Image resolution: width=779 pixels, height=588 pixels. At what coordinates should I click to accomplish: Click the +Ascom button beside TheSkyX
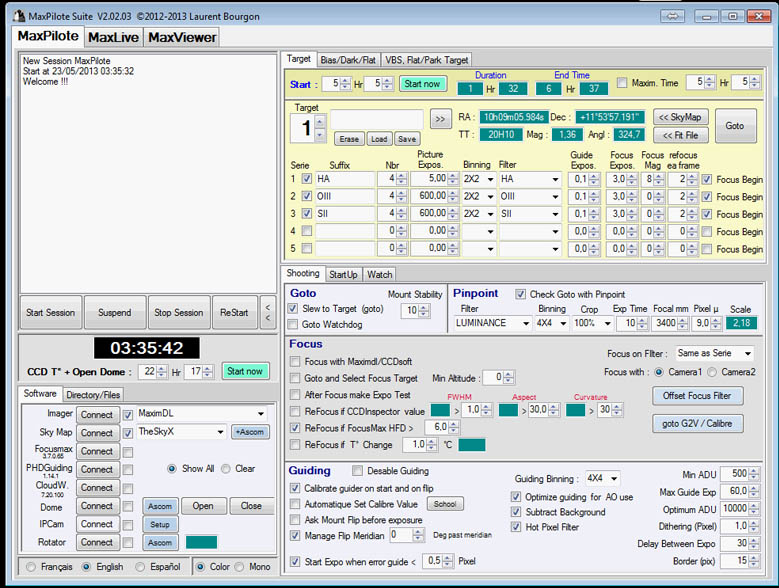click(251, 432)
